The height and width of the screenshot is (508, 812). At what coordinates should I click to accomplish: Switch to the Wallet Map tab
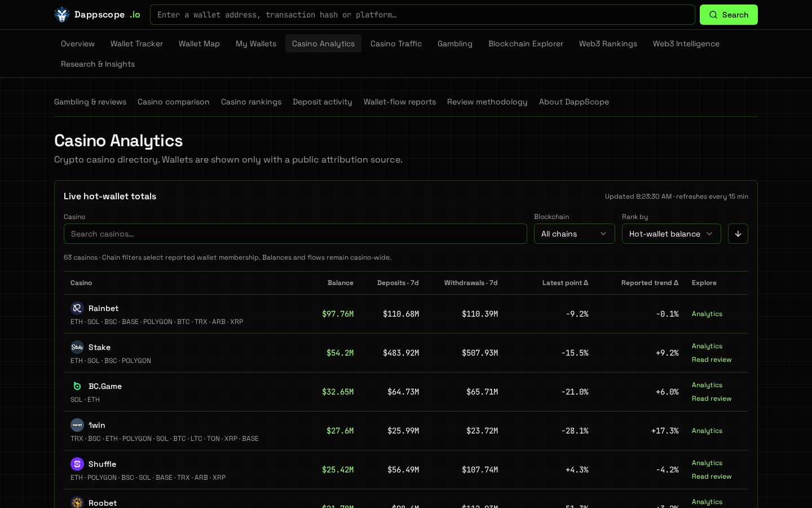pos(199,43)
